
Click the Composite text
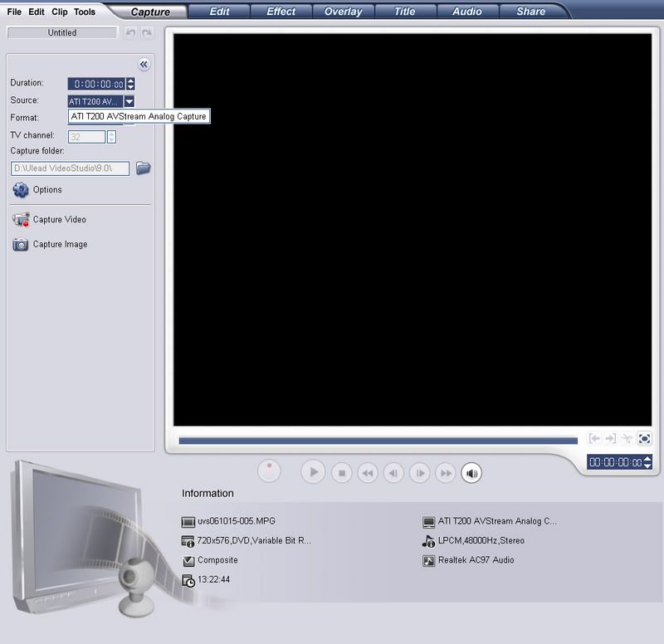pos(217,560)
